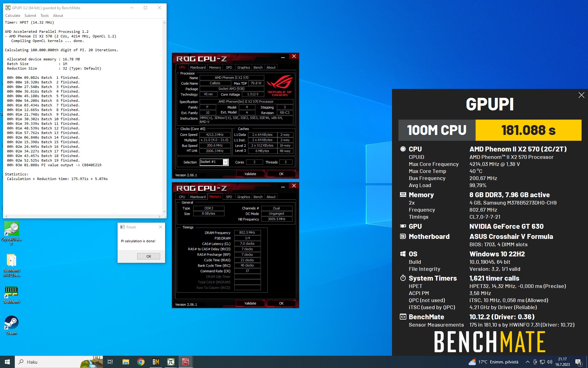Image resolution: width=588 pixels, height=368 pixels.
Task: Open Google Chrome from taskbar
Action: (x=141, y=362)
